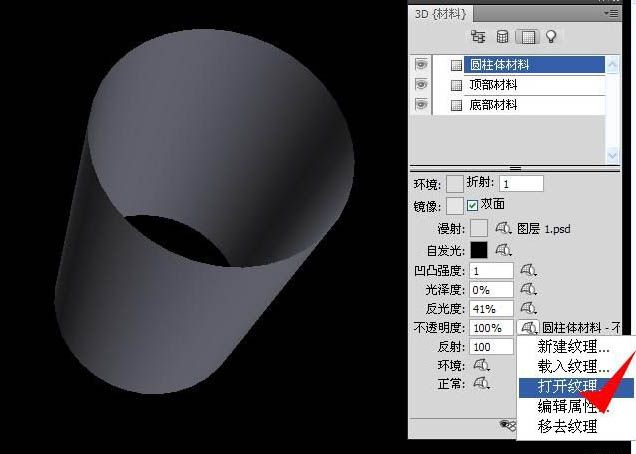
Task: Filter by lights bulb icon
Action: pos(551,37)
